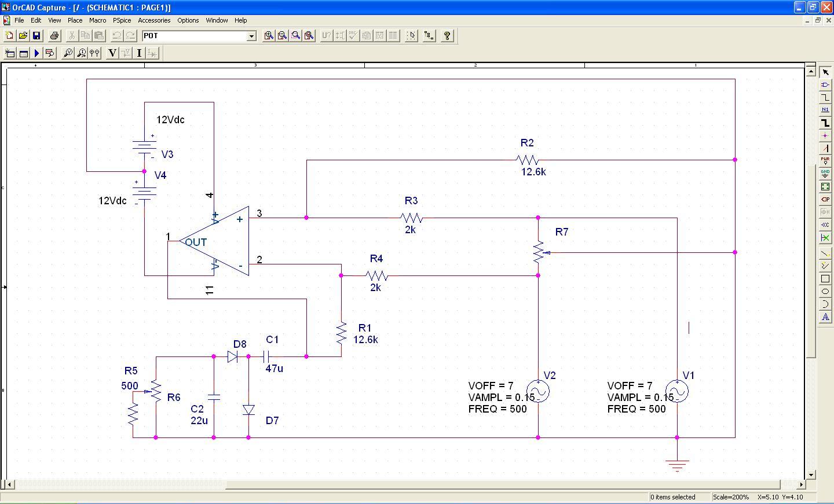This screenshot has height=504, width=834.
Task: Open the PSpice menu
Action: 122,20
